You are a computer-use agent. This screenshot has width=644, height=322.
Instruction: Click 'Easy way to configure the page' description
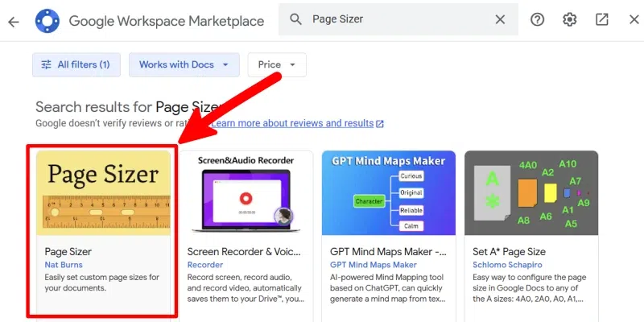pyautogui.click(x=530, y=288)
